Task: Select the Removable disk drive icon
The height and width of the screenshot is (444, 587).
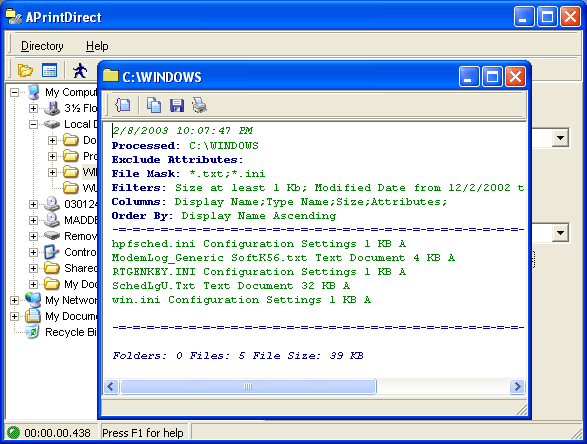Action: tap(52, 236)
